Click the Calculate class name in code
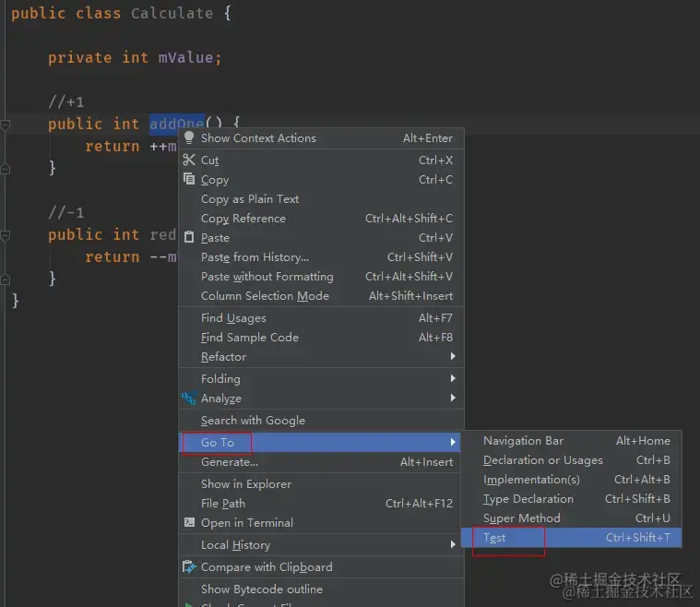 (x=172, y=13)
